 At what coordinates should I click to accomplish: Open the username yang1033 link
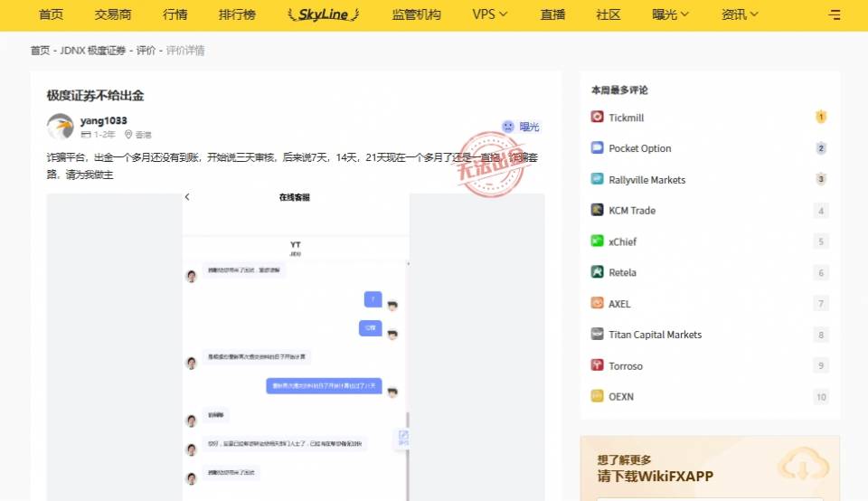pos(103,120)
